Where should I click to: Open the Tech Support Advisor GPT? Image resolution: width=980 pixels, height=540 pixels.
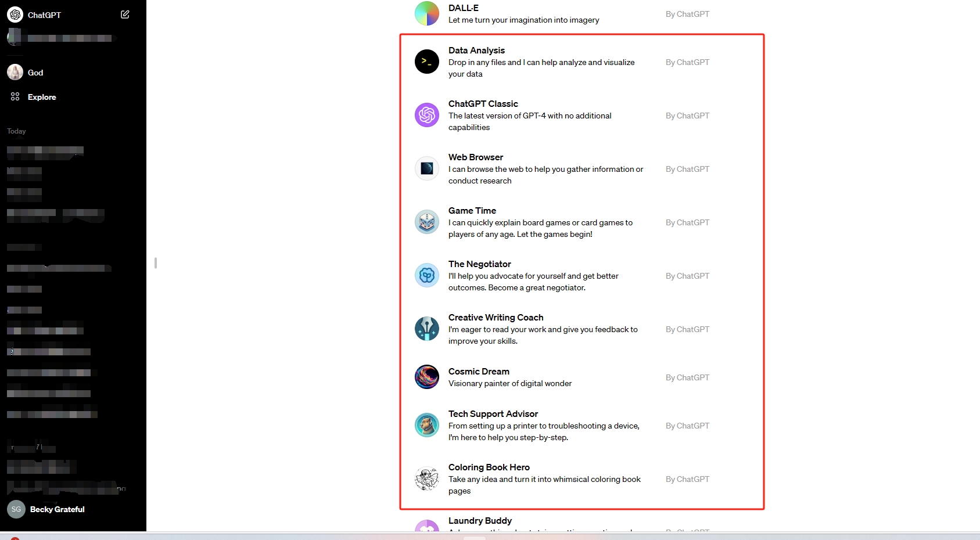(493, 414)
